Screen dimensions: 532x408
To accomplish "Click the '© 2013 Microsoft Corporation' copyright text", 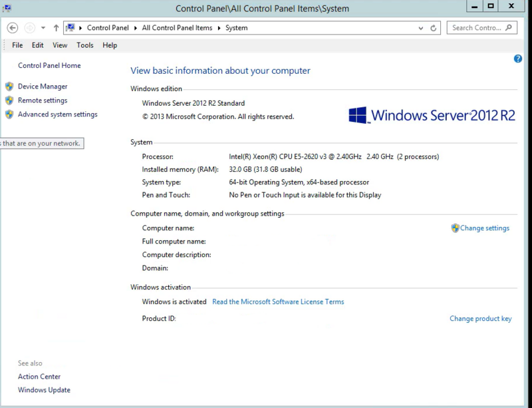I will point(218,117).
